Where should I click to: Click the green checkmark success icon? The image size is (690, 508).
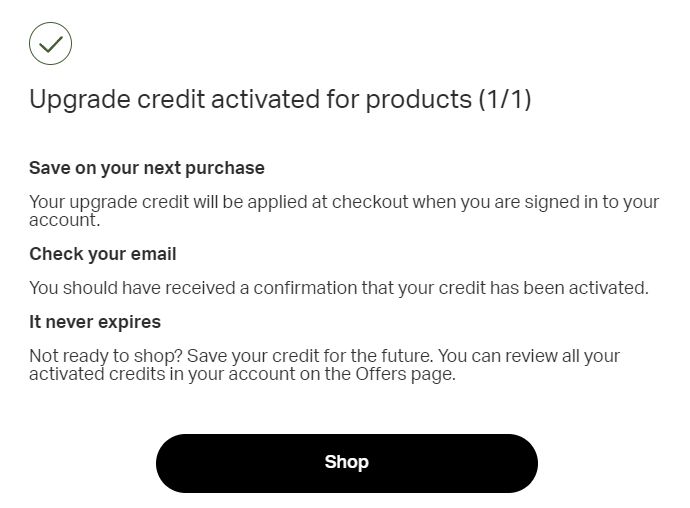pyautogui.click(x=50, y=44)
